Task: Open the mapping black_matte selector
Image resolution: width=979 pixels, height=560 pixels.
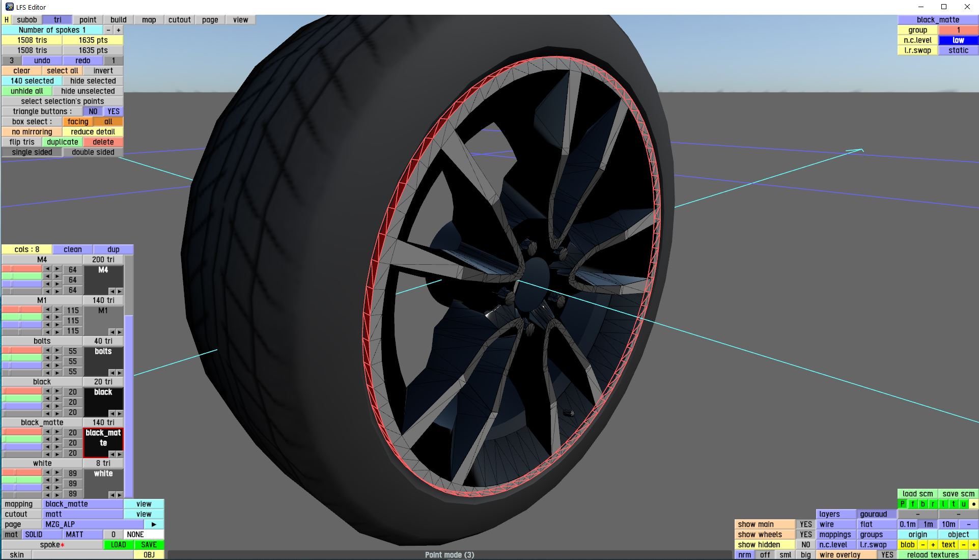Action: pyautogui.click(x=82, y=504)
